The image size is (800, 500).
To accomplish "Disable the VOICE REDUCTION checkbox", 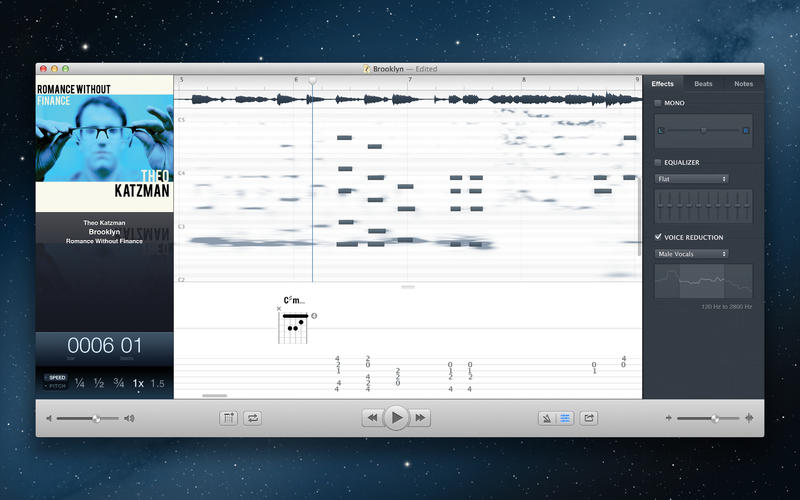I will coord(658,237).
